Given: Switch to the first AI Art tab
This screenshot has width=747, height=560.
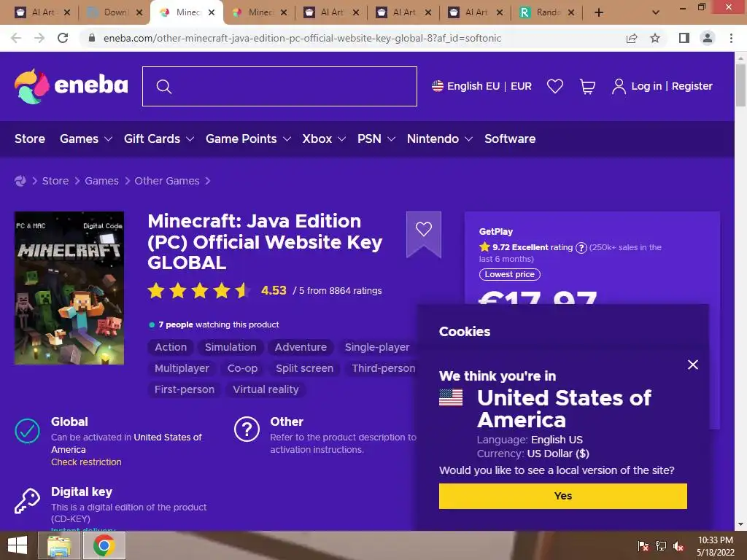Looking at the screenshot, I should [x=42, y=12].
